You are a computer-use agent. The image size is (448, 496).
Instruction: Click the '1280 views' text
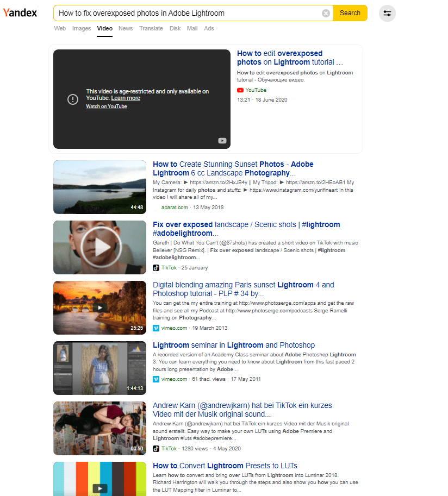195,449
